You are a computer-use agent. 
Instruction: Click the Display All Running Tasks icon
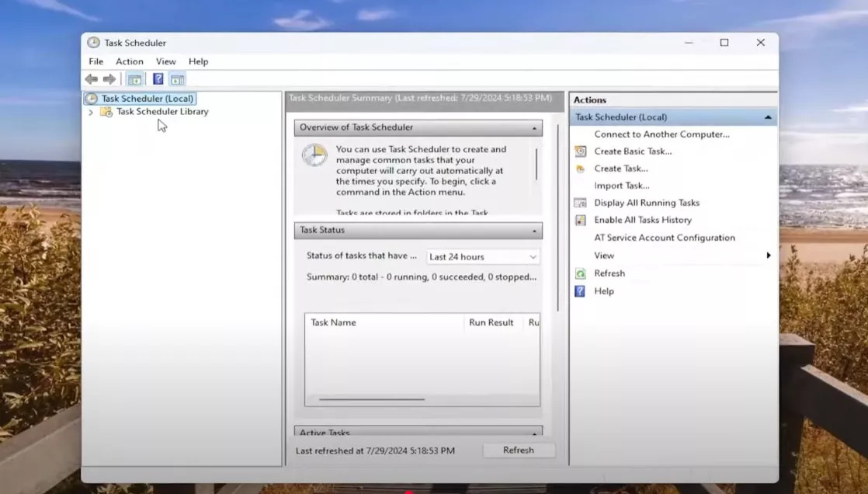580,203
